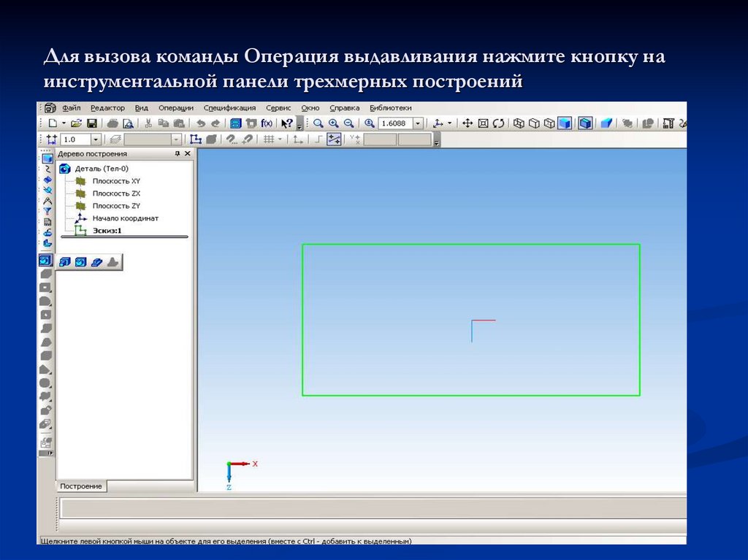
Task: Expand the hidden toolbar buttons chevron after help icon
Action: point(300,126)
